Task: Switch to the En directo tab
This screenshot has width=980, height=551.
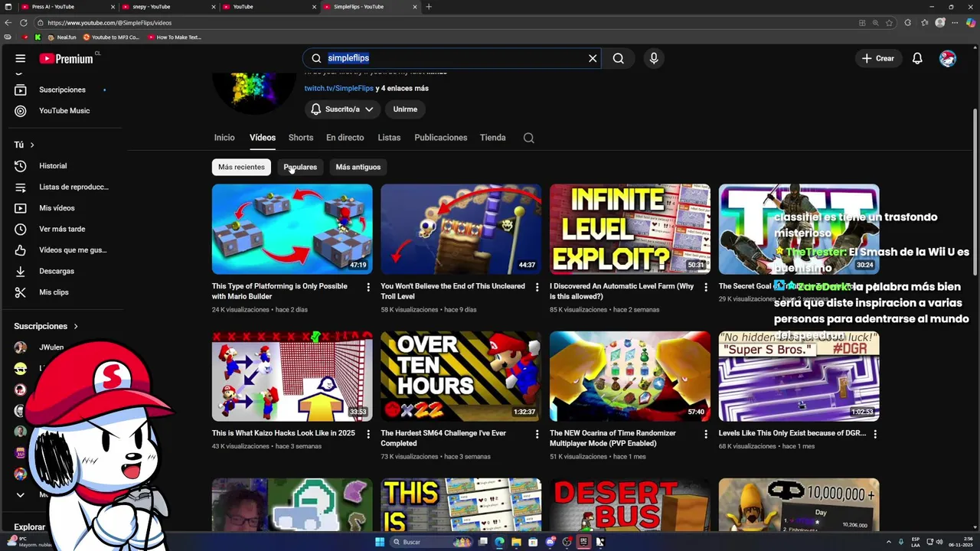Action: (345, 138)
